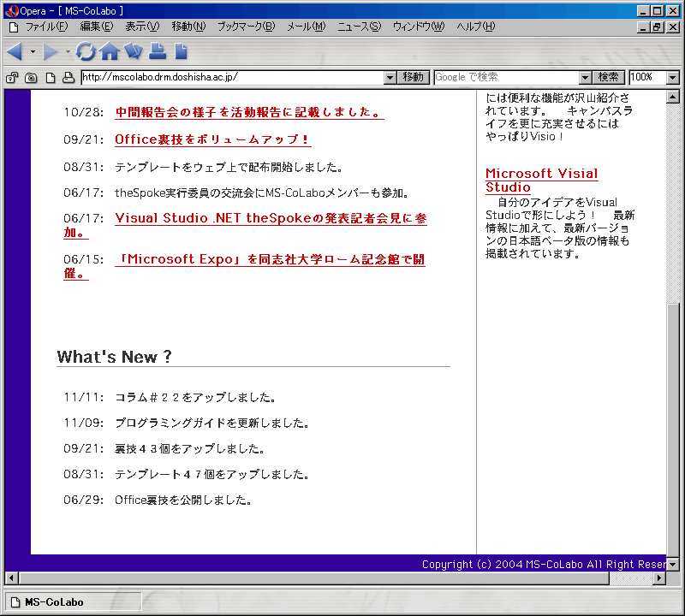Click theSpoke実行委員の交流会 text
685x616 pixels.
(261, 193)
